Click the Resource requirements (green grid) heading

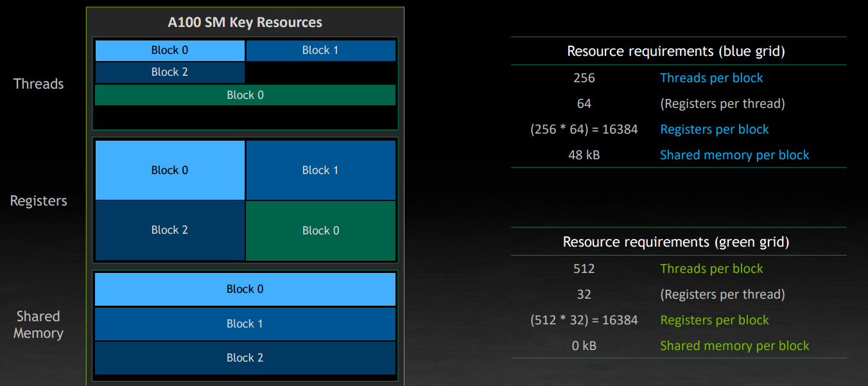point(676,242)
